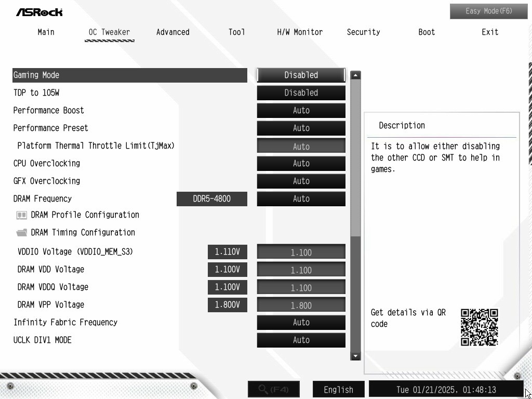Toggle Gaming Mode Disabled setting

301,75
